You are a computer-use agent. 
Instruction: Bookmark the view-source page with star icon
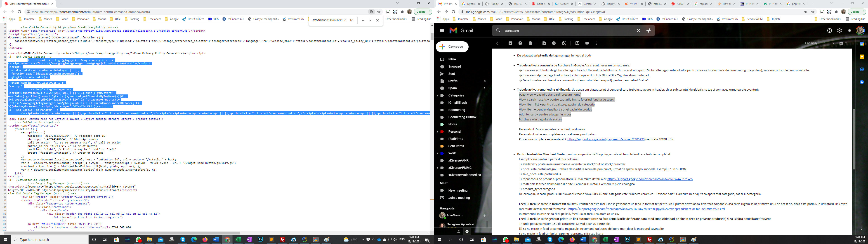(x=379, y=12)
